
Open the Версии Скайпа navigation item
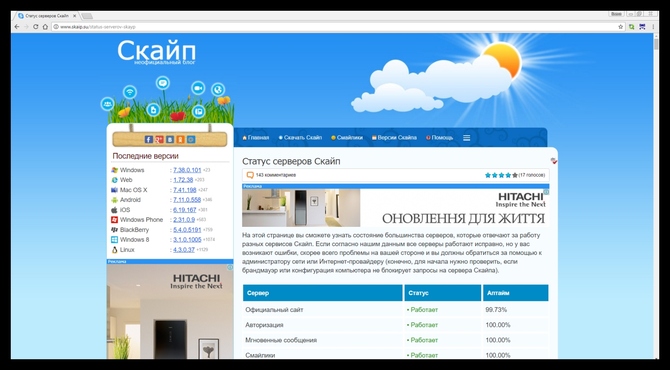(x=394, y=138)
